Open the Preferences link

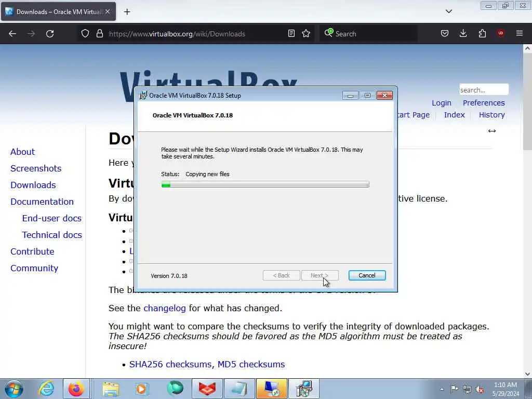click(x=484, y=103)
